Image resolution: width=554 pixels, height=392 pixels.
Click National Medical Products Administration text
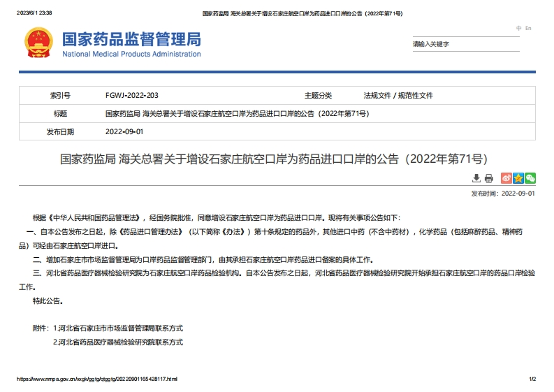click(131, 55)
